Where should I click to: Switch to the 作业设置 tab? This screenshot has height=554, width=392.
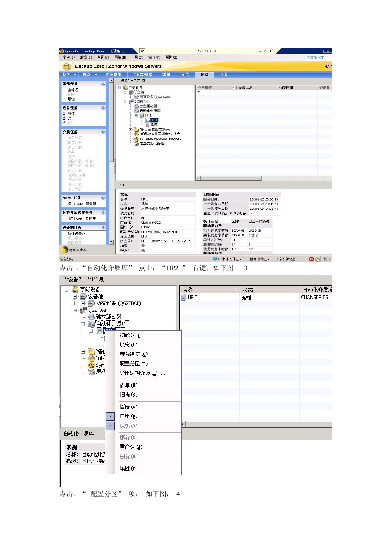coord(113,75)
